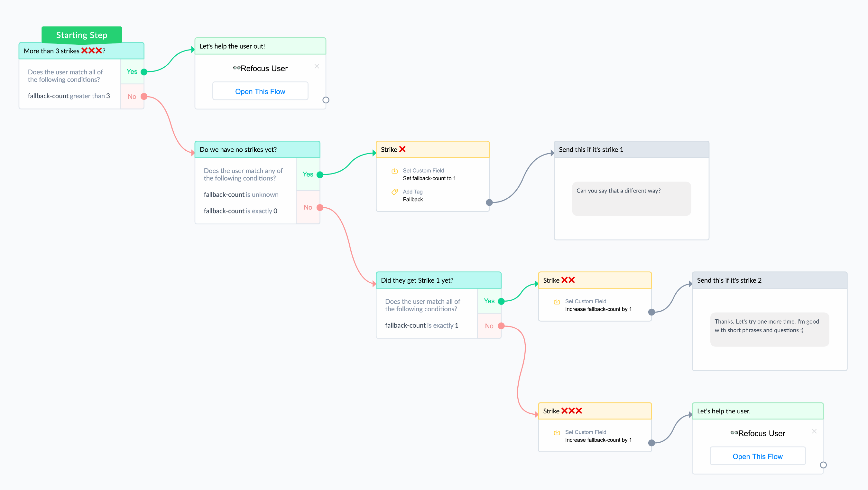
Task: Click the glasses icon beside top Refocus User
Action: pyautogui.click(x=236, y=68)
